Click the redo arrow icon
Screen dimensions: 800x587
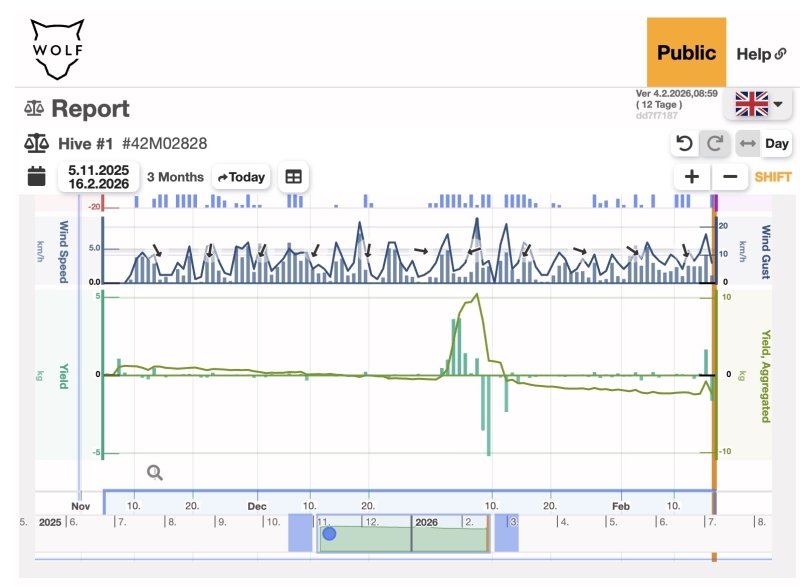pyautogui.click(x=715, y=143)
